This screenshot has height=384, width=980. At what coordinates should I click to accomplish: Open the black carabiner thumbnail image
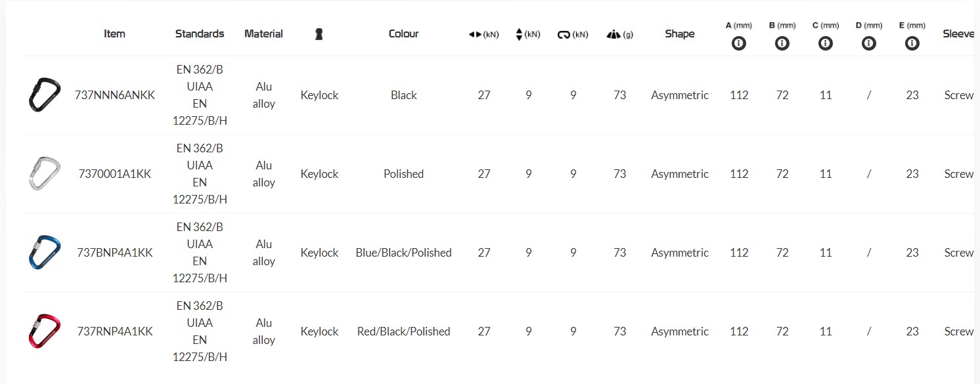[x=45, y=95]
